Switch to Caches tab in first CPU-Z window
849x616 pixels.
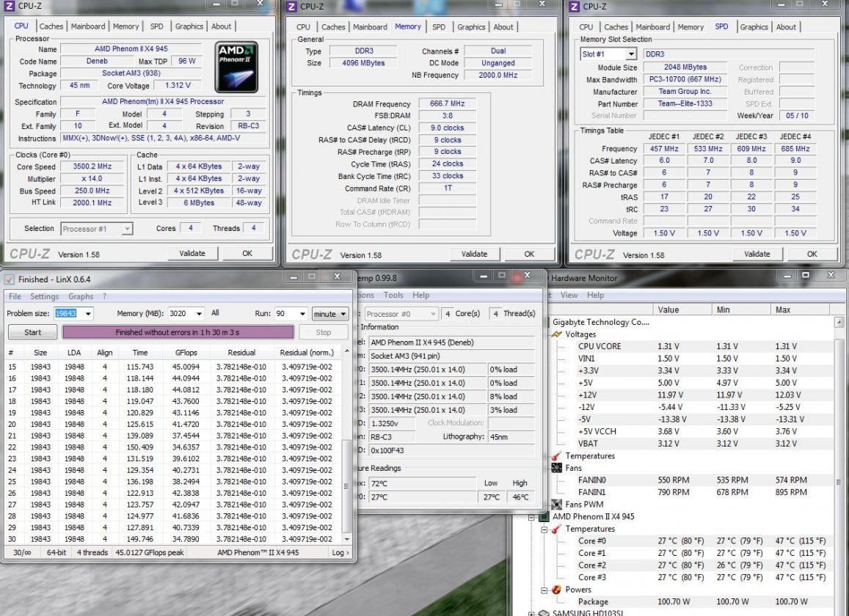click(x=51, y=26)
